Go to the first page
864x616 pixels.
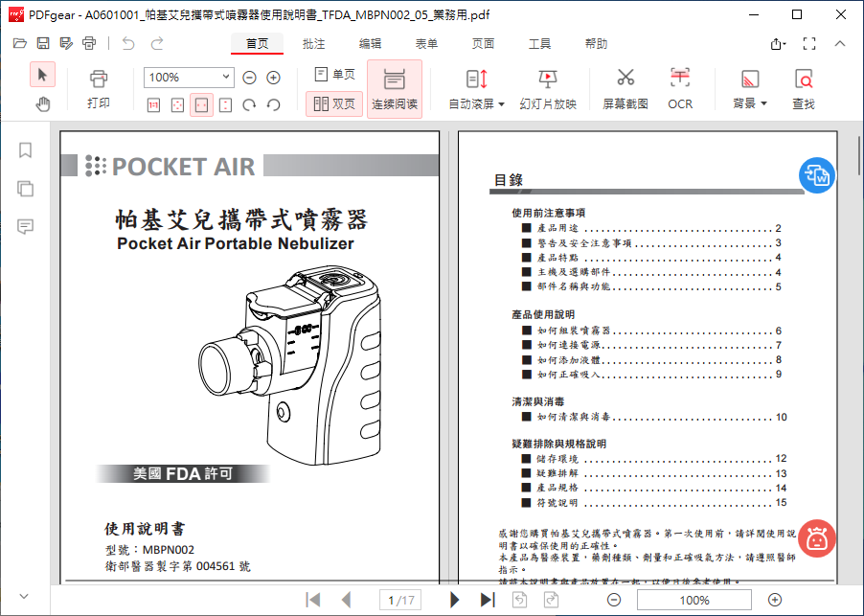point(313,600)
